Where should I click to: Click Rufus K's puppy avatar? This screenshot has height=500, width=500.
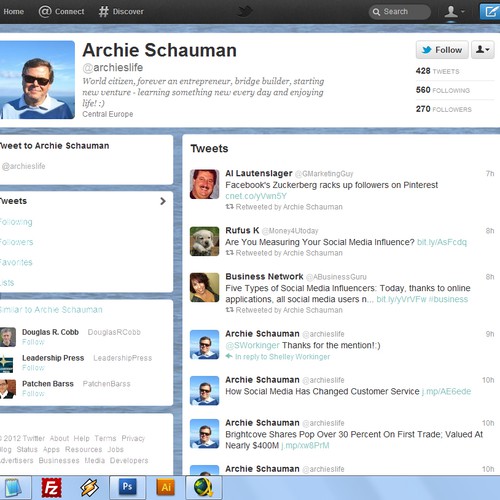click(x=204, y=241)
